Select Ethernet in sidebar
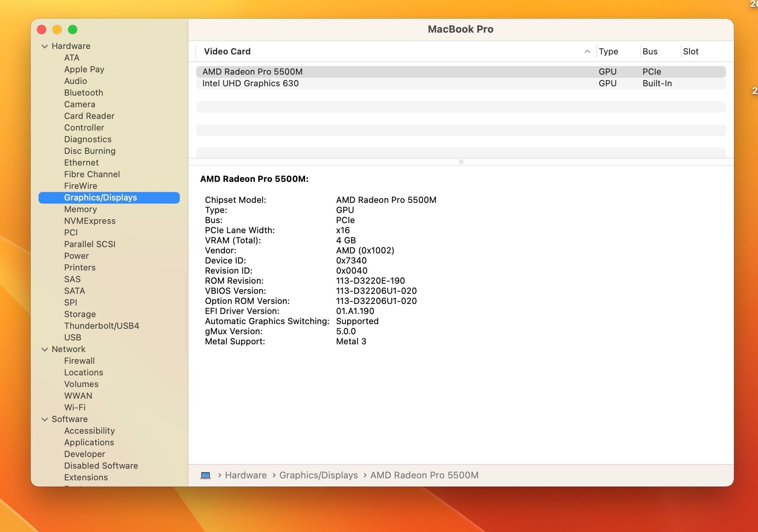The height and width of the screenshot is (532, 758). (x=81, y=162)
